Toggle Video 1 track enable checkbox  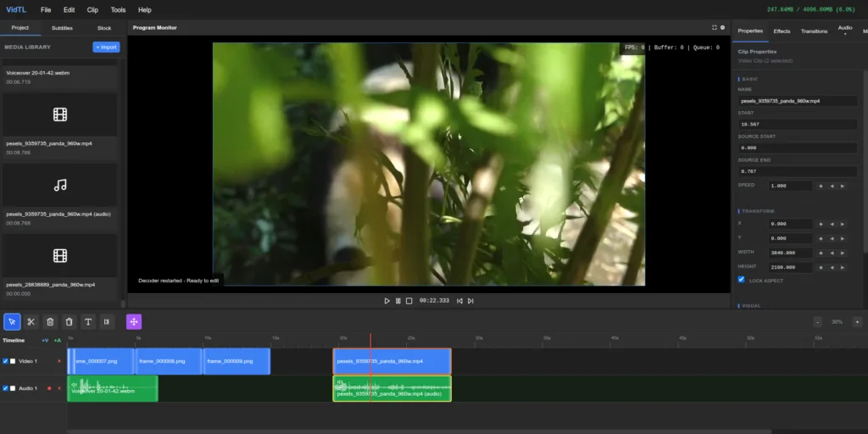pos(5,361)
